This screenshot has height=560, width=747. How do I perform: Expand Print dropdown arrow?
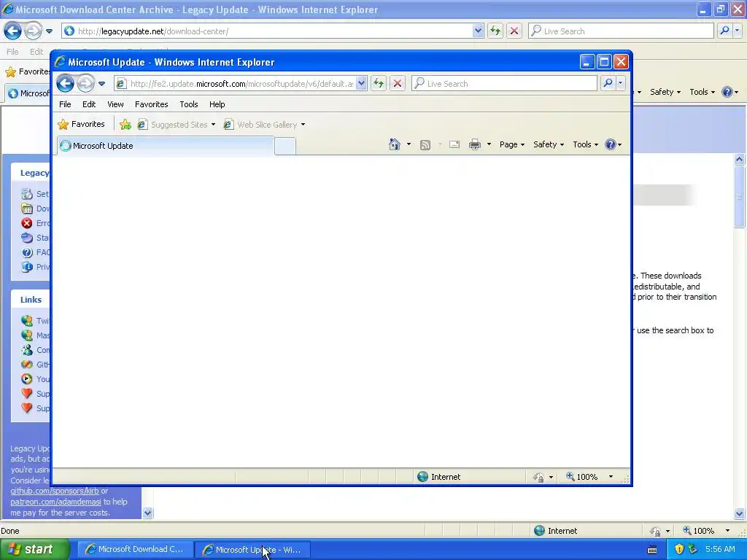coord(489,144)
